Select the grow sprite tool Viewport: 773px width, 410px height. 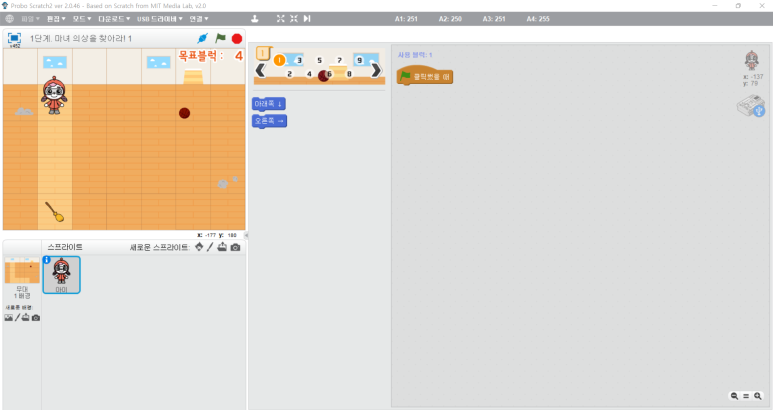pyautogui.click(x=281, y=19)
